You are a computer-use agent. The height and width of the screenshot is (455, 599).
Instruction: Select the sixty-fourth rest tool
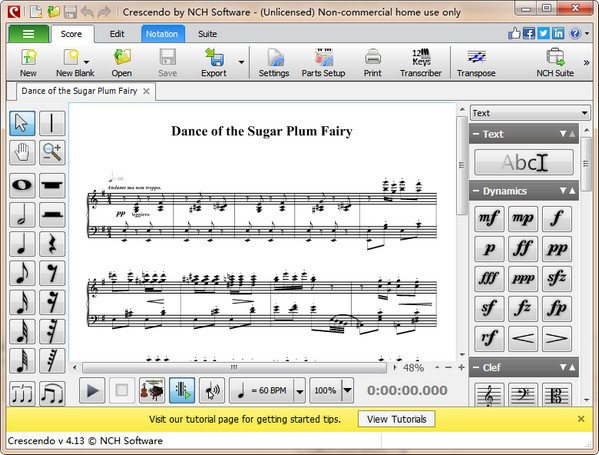(52, 361)
